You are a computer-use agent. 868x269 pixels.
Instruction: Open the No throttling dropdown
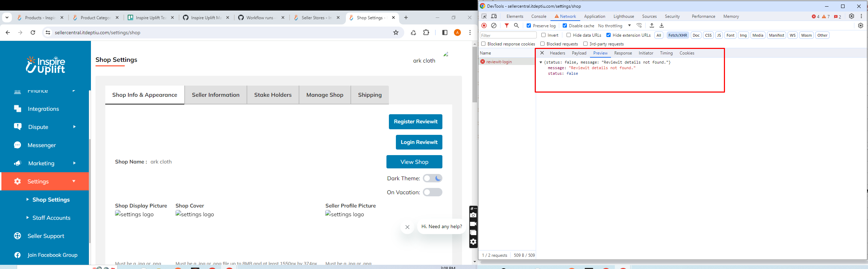(614, 26)
